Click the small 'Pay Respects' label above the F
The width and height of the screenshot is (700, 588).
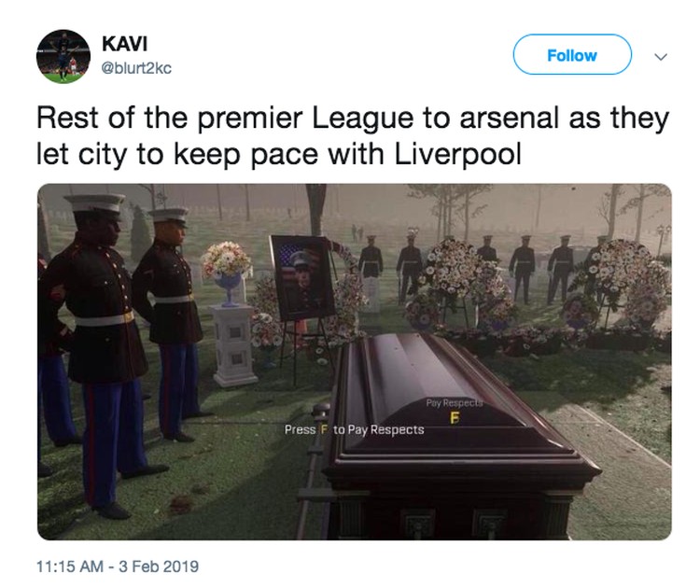[x=454, y=402]
